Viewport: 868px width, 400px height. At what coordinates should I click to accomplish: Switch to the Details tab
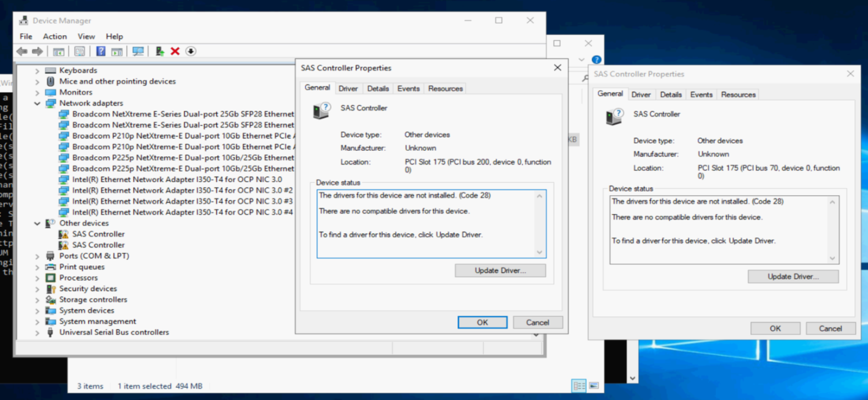click(378, 88)
